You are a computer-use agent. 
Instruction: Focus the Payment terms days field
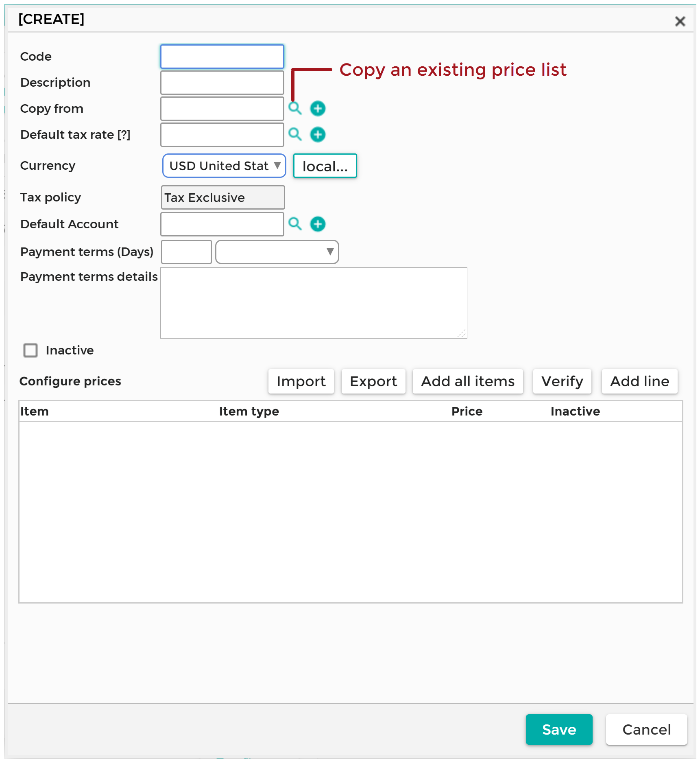click(x=186, y=252)
